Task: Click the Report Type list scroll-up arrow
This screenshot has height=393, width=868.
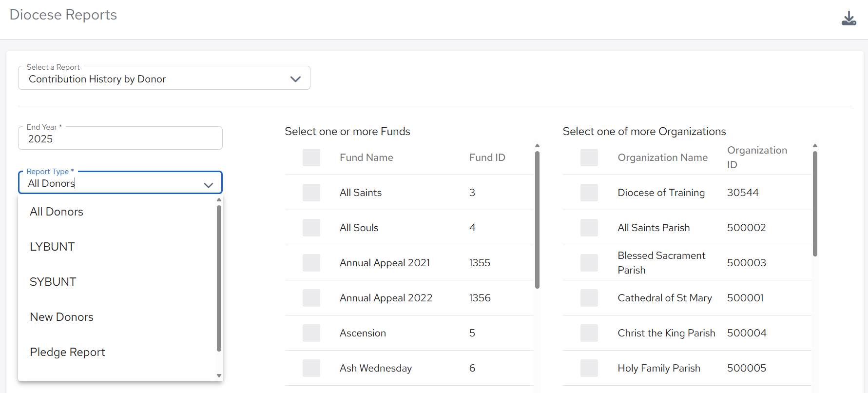Action: tap(219, 199)
